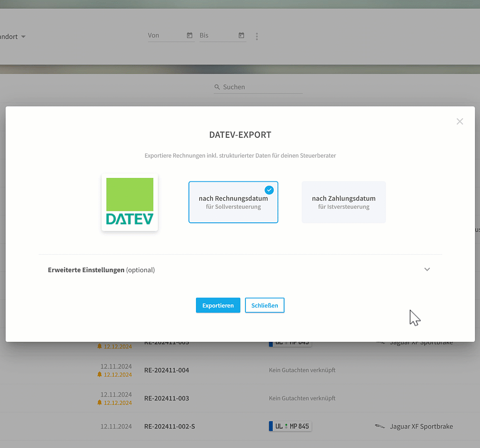Click the DATEV logo tile
Screen dimensions: 480x448
coord(130,202)
